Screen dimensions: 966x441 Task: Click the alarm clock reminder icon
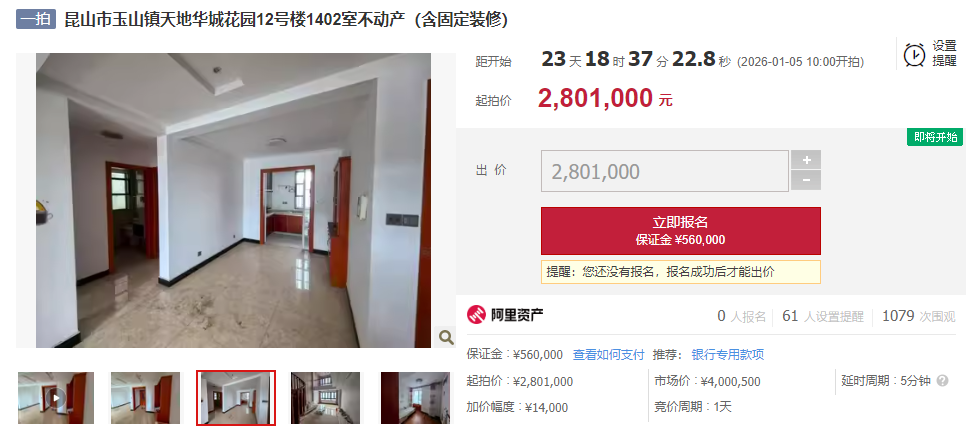pos(914,55)
